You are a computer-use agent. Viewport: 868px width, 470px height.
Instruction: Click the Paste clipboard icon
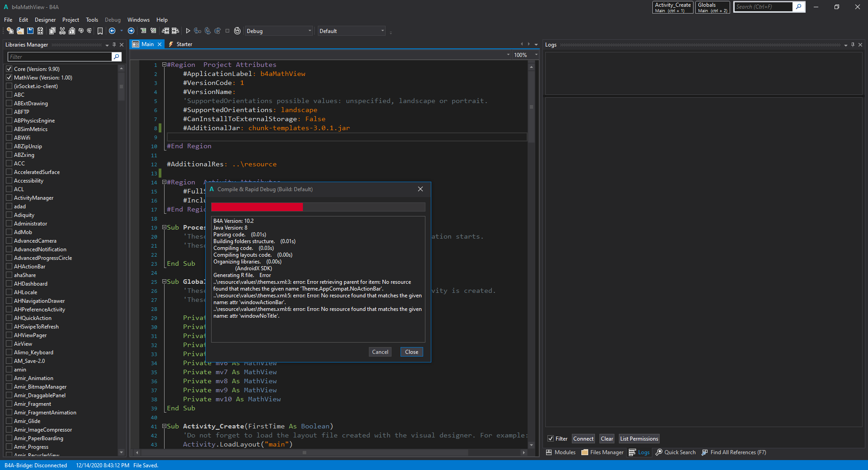[72, 31]
